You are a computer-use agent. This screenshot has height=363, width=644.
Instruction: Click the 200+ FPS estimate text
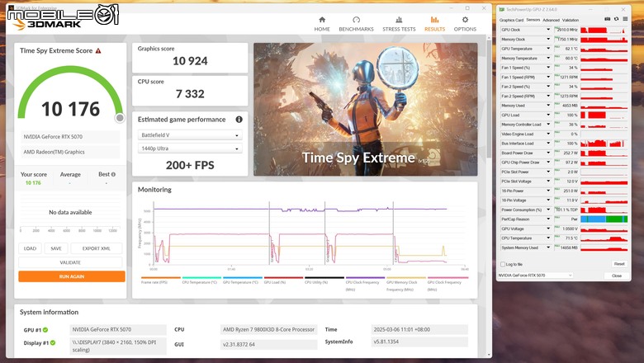190,165
